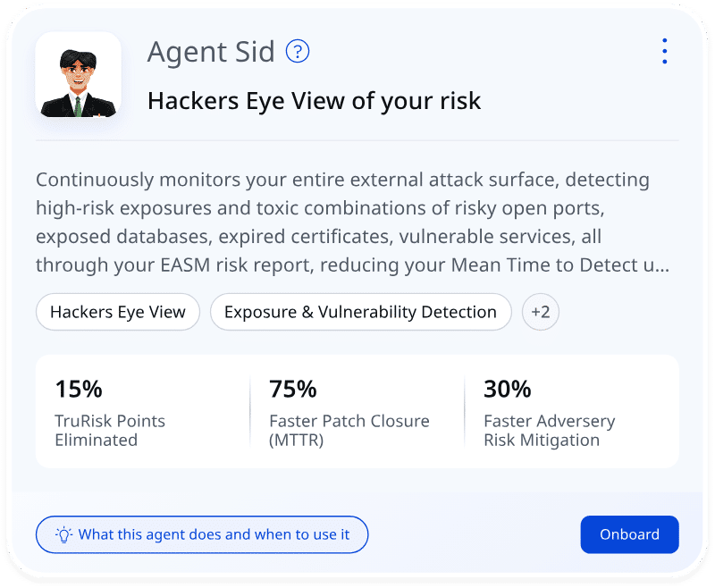Select the Exposure & Vulnerability Detection tag

(x=360, y=312)
